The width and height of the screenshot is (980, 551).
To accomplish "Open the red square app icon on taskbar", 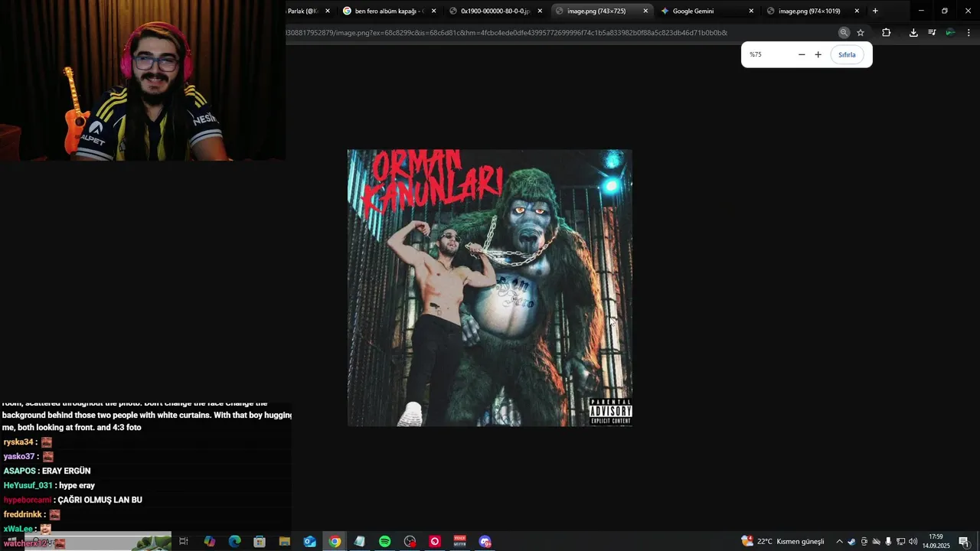I will point(435,541).
